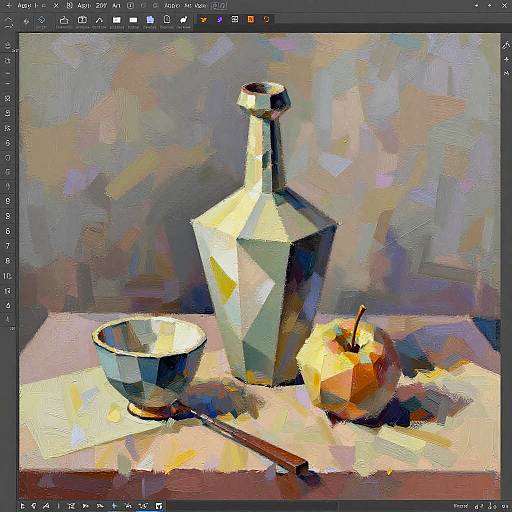Click the white grid layout icon
Screen dimensions: 512x512
point(235,20)
